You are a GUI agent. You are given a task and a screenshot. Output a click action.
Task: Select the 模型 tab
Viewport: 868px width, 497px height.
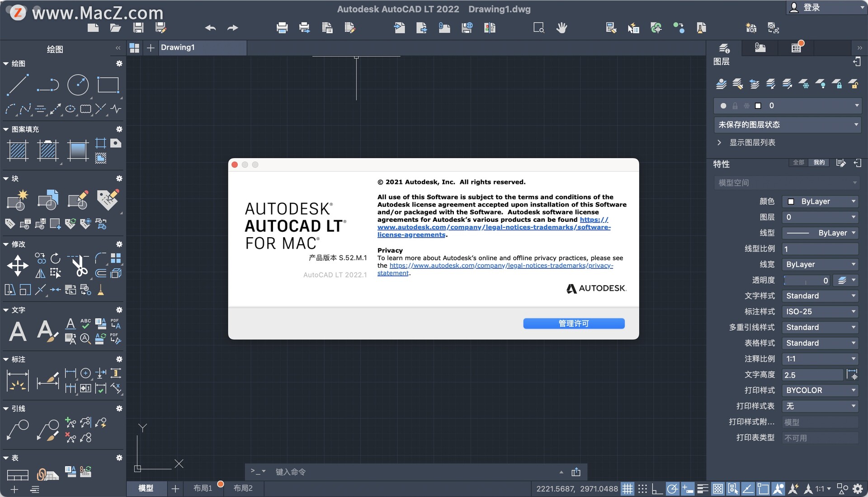(146, 488)
